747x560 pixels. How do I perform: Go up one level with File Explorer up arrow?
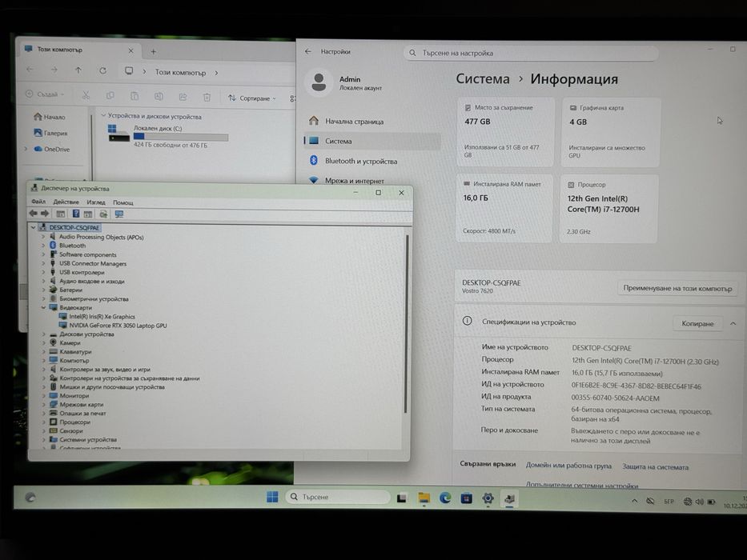[78, 70]
